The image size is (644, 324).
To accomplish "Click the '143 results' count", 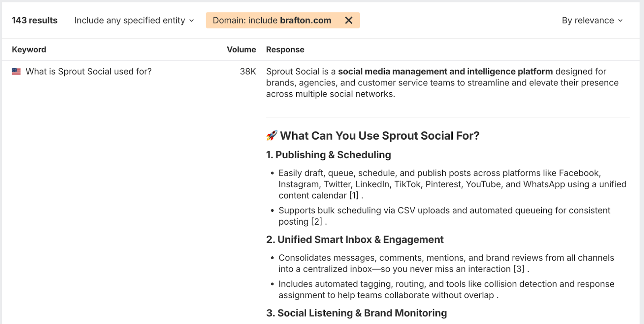I will pyautogui.click(x=35, y=20).
